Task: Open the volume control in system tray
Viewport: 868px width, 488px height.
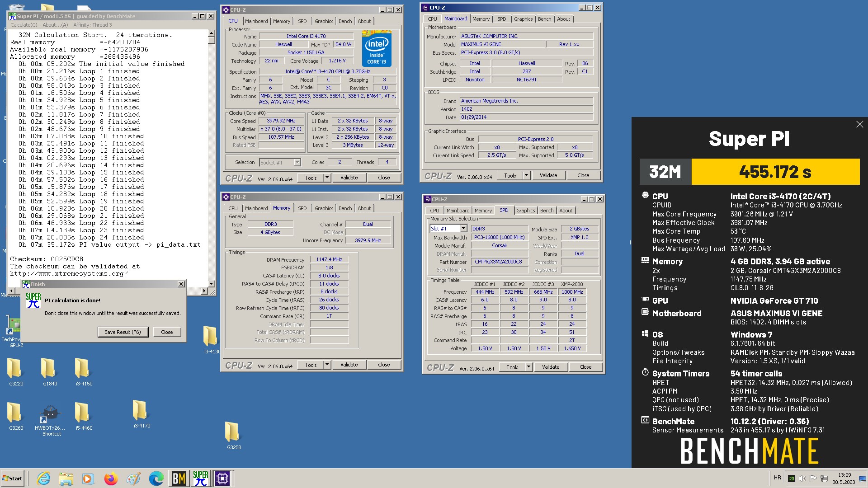Action: coord(802,479)
